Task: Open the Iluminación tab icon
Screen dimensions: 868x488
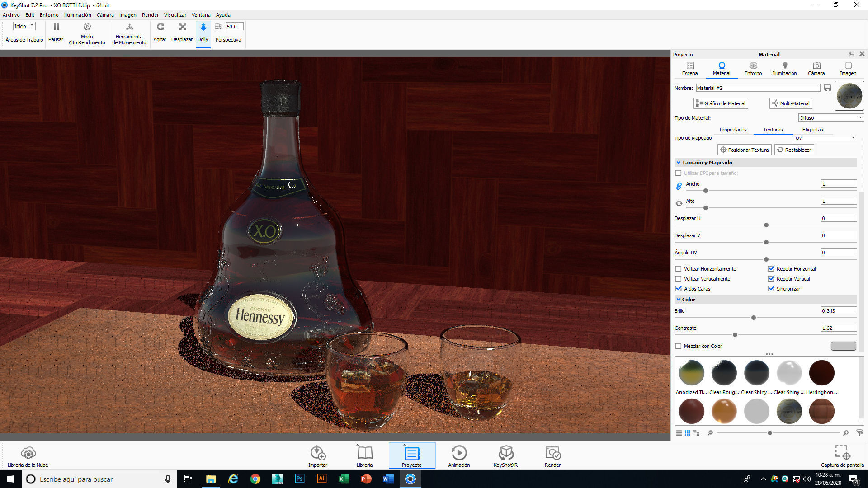Action: [x=785, y=66]
